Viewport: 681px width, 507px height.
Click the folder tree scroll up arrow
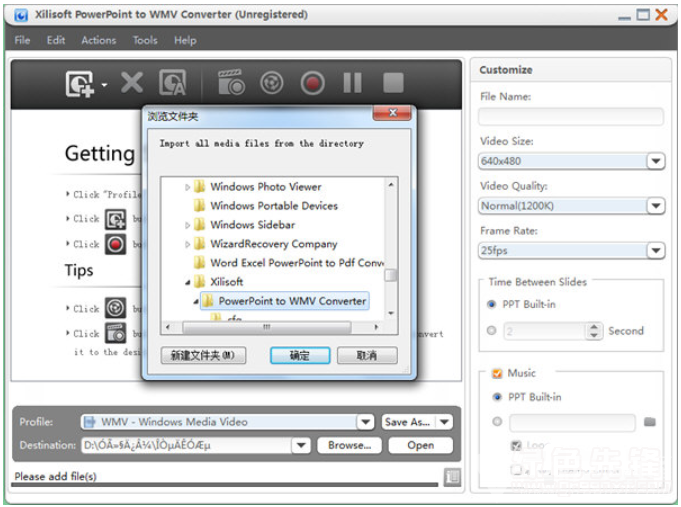391,185
